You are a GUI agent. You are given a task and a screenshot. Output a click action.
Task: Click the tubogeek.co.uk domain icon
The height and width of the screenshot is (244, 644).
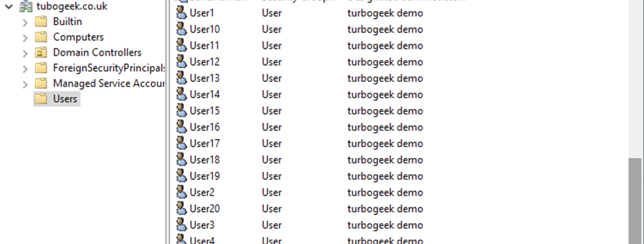pyautogui.click(x=26, y=6)
